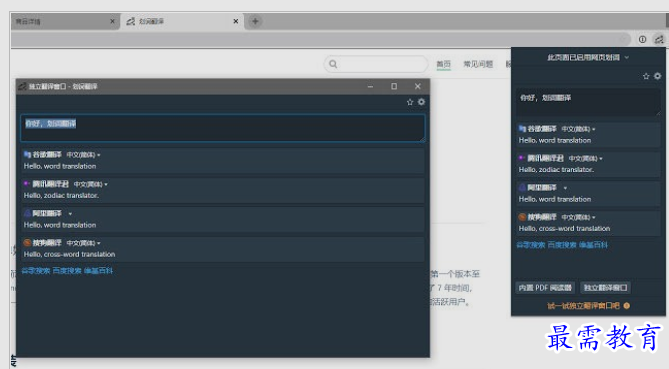Click the app icon in standalone window title bar
Screen dimensions: 669x369
(22, 86)
